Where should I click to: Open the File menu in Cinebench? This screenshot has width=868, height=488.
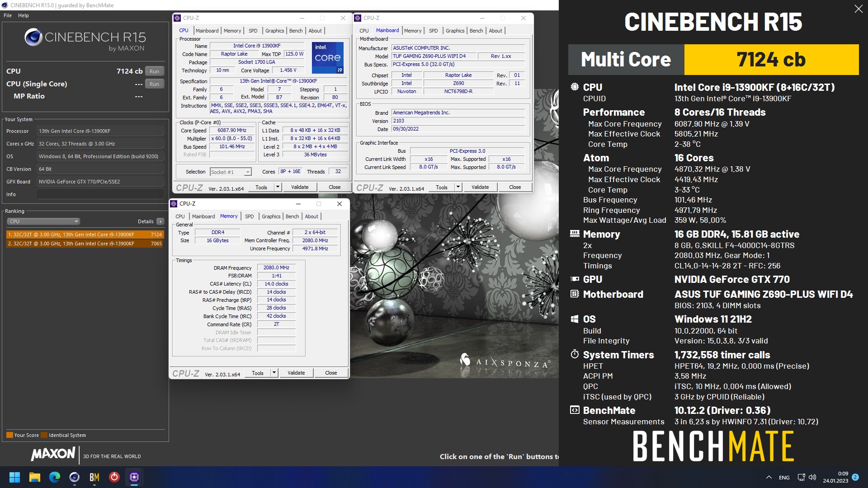click(8, 15)
